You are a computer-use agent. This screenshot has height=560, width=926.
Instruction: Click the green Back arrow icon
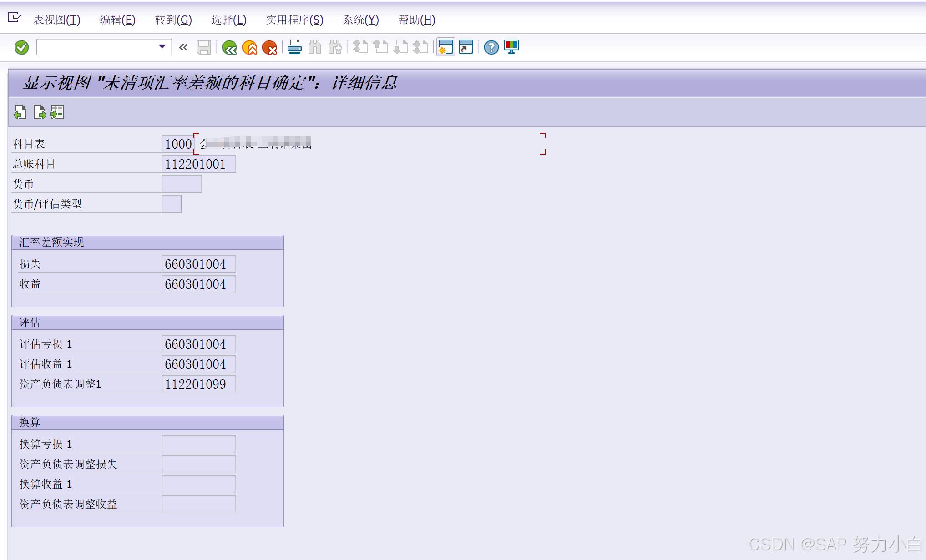(229, 47)
